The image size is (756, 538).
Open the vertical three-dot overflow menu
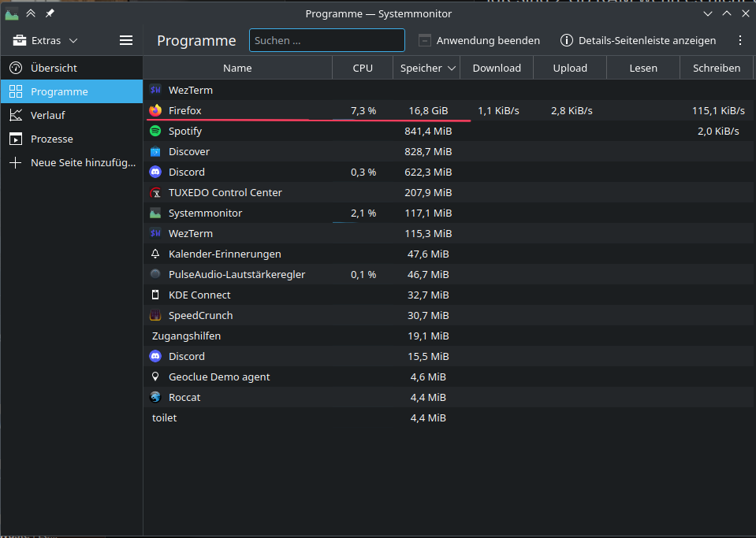pos(740,40)
